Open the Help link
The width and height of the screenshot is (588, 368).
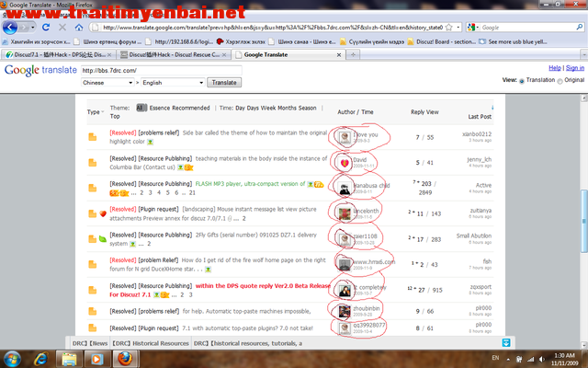555,68
